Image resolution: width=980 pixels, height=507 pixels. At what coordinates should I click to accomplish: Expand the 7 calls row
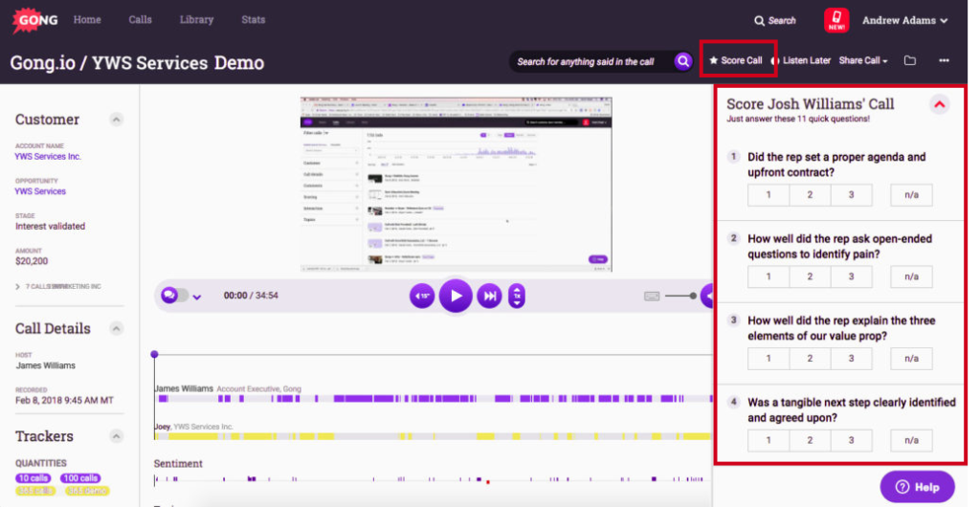[x=58, y=287]
